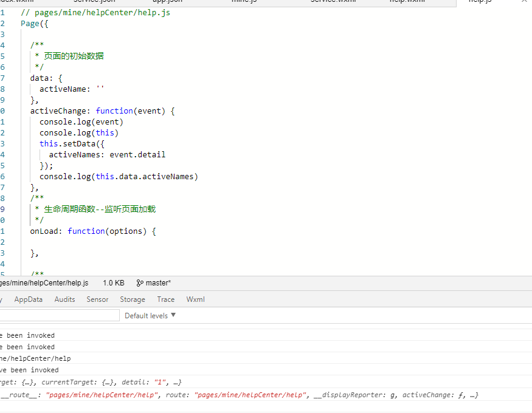Open the Default levels dropdown
This screenshot has height=413, width=532.
150,315
